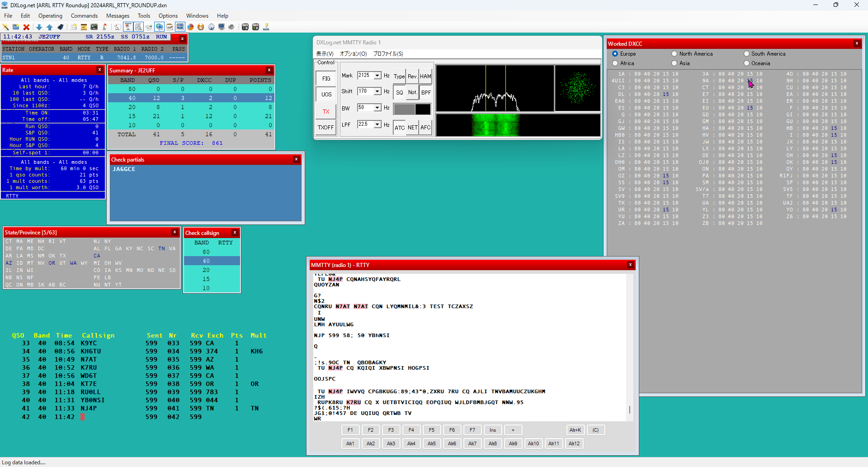The width and height of the screenshot is (868, 467).
Task: Click the blue down arrow toolbar icon
Action: 39,27
